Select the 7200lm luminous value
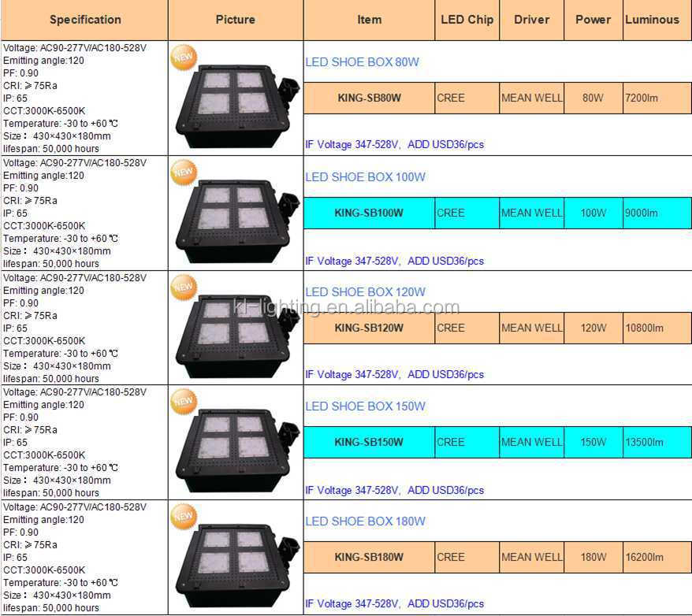Screen dimensions: 692x616 pos(657,98)
